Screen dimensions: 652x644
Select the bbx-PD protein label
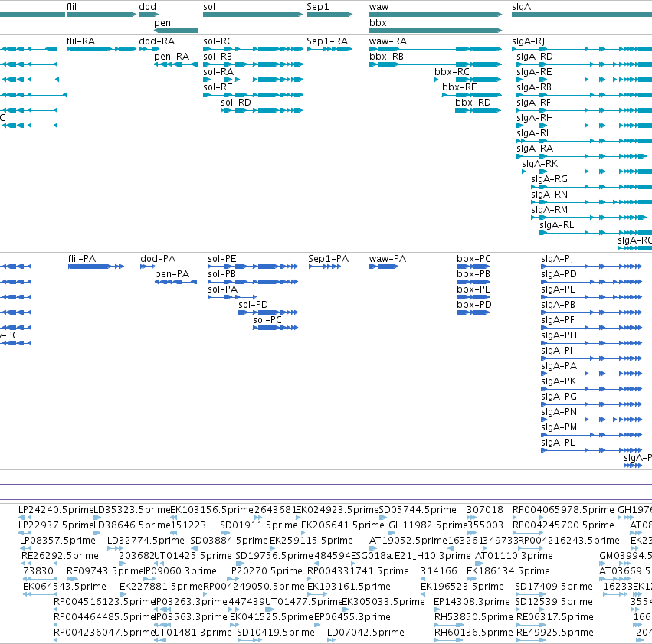click(474, 305)
